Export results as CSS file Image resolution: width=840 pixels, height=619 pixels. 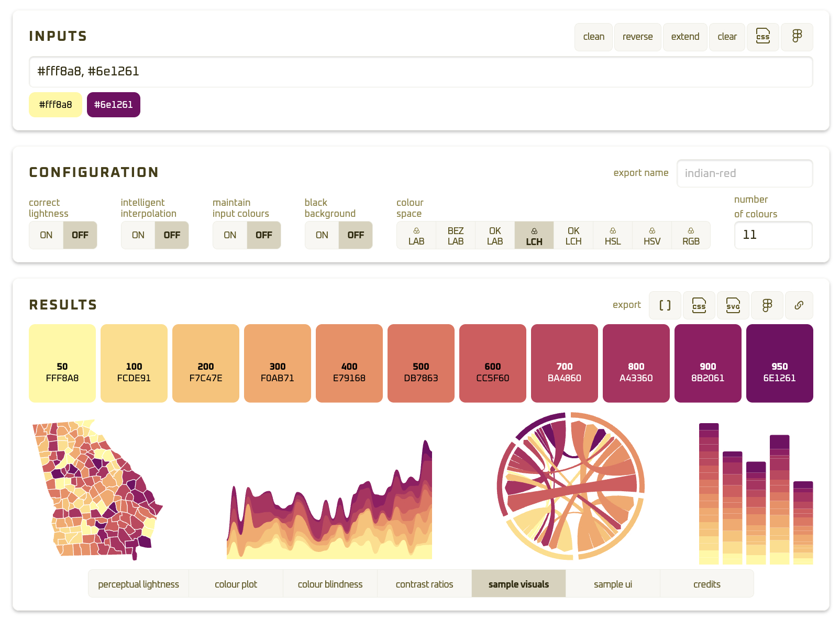[x=699, y=305]
